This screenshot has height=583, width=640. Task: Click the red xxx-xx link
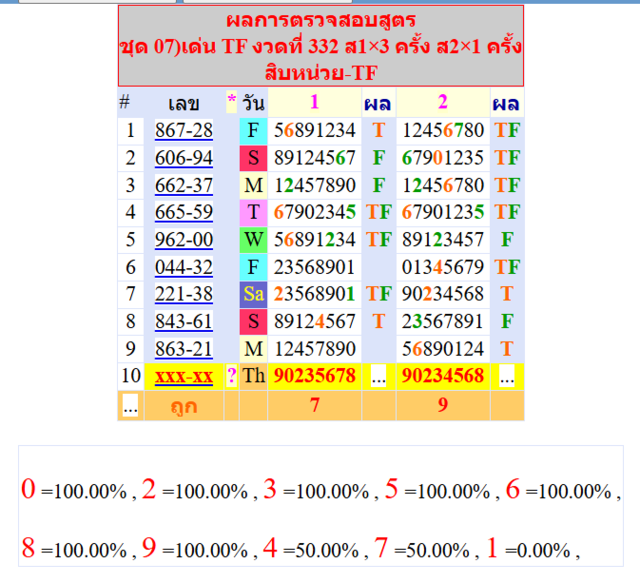[x=184, y=376]
